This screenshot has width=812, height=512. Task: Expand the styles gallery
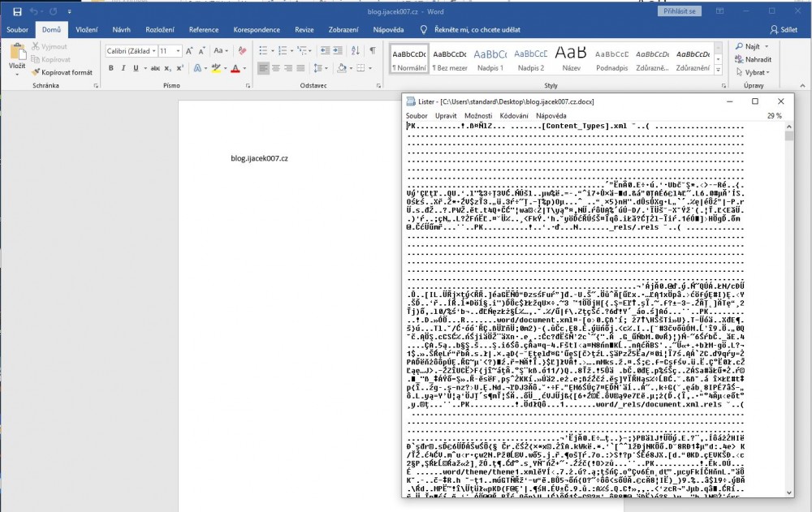[719, 69]
